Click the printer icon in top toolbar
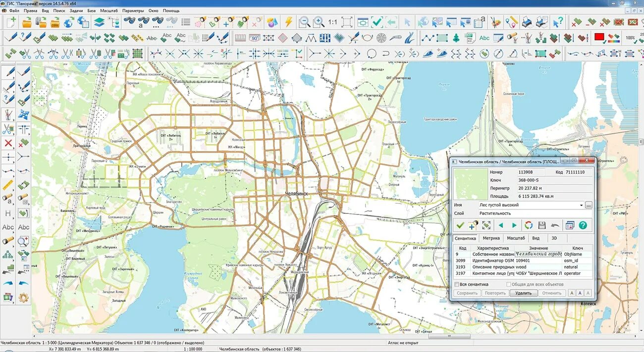The height and width of the screenshot is (352, 644). (528, 22)
